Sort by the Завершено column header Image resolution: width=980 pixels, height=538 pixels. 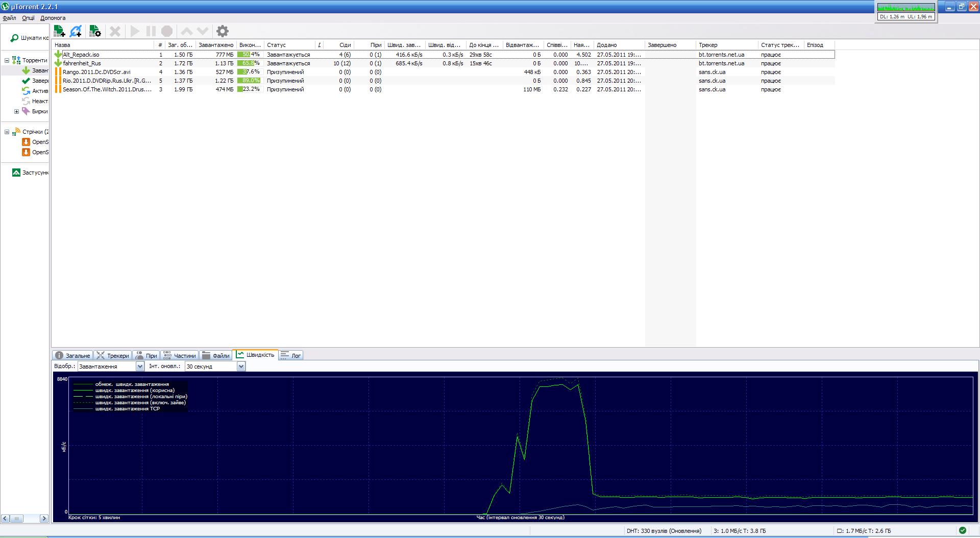pyautogui.click(x=670, y=45)
